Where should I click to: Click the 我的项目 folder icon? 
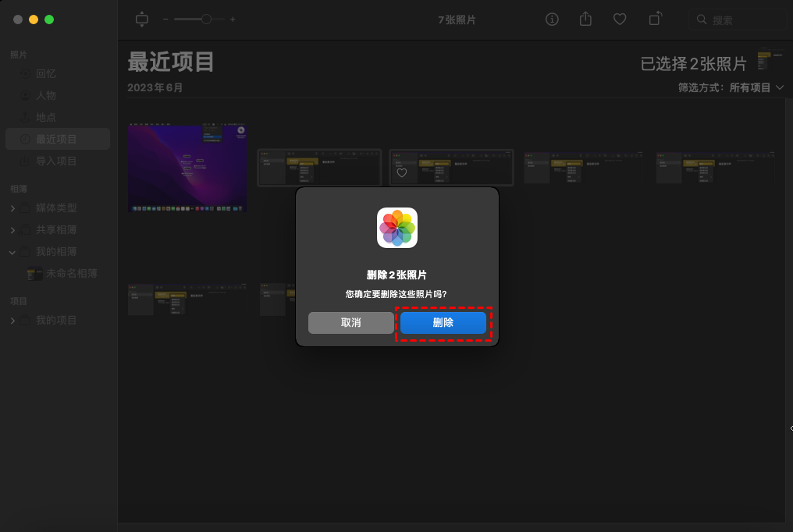[25, 321]
